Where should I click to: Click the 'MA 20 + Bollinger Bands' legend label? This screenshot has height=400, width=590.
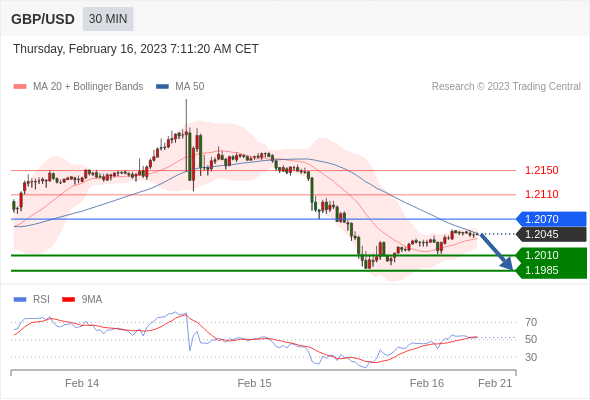coord(88,87)
